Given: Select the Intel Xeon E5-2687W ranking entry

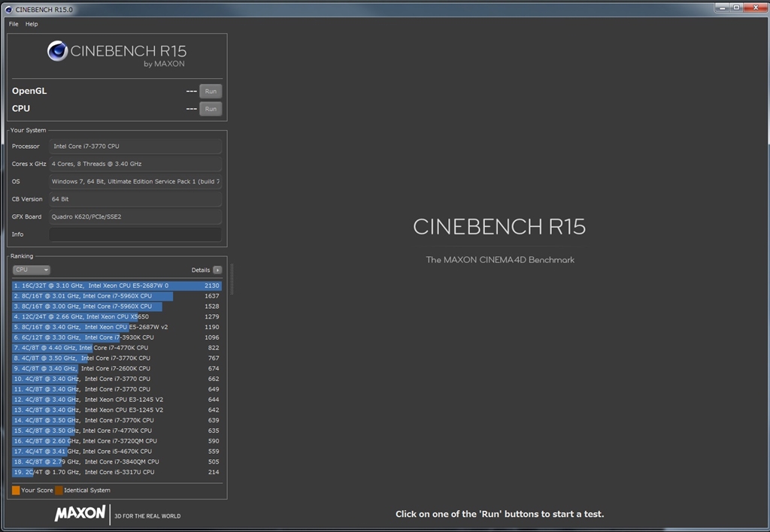Looking at the screenshot, I should click(113, 286).
